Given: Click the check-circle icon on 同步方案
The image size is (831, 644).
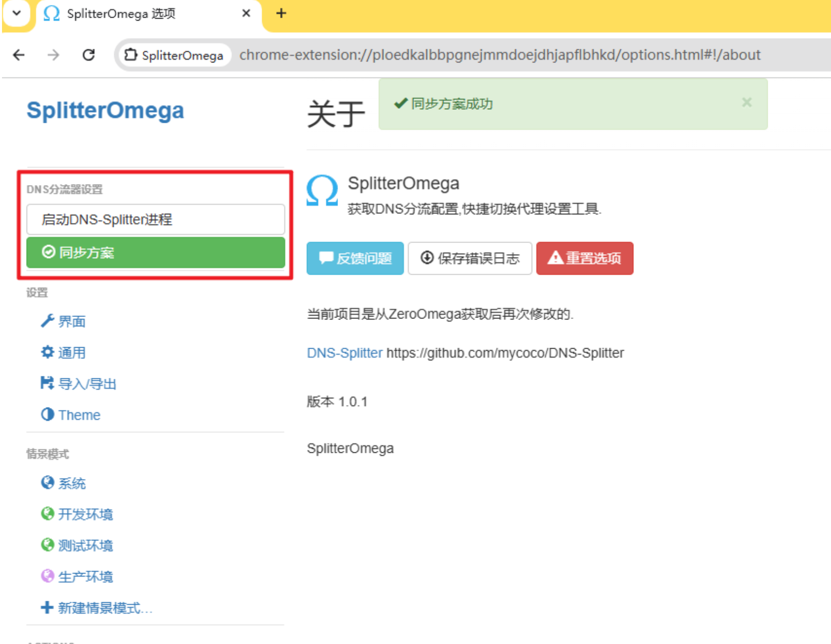Looking at the screenshot, I should 48,252.
